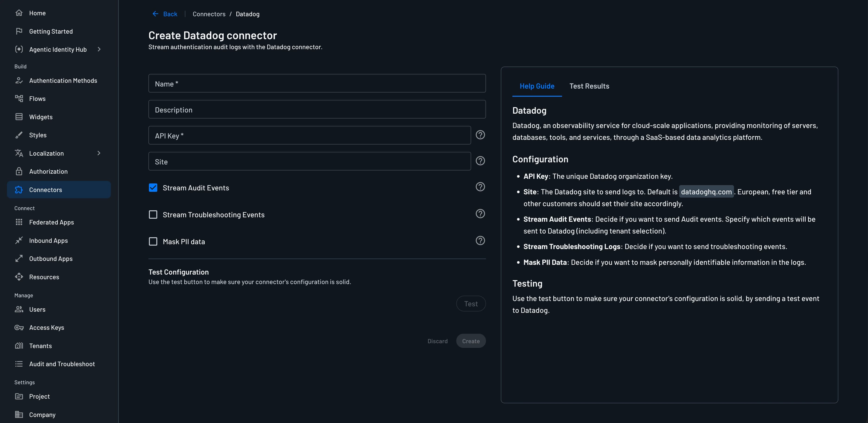
Task: Click the back arrow icon
Action: 155,14
